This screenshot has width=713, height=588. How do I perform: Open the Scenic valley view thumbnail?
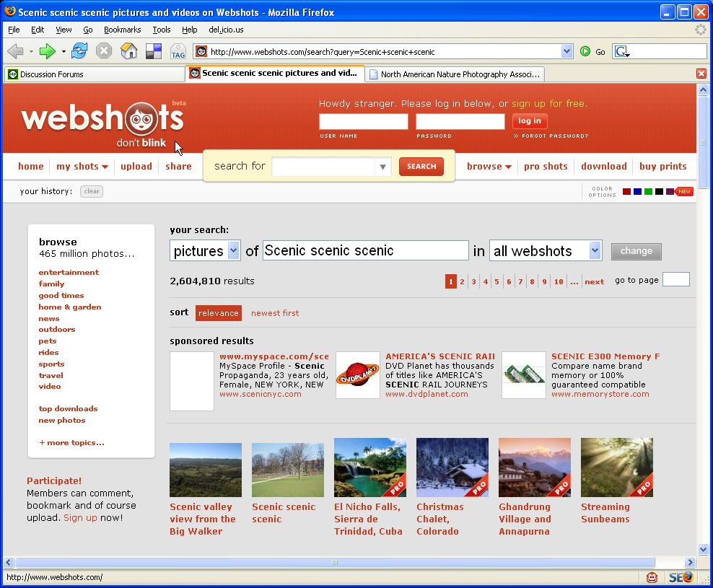click(x=206, y=470)
